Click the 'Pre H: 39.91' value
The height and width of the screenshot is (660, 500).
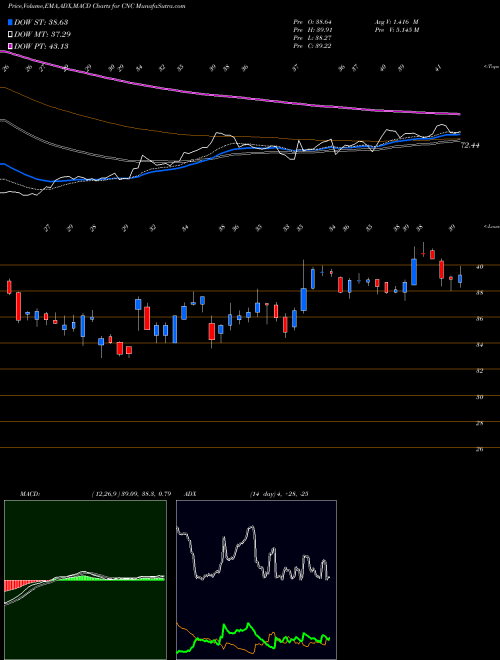point(312,30)
